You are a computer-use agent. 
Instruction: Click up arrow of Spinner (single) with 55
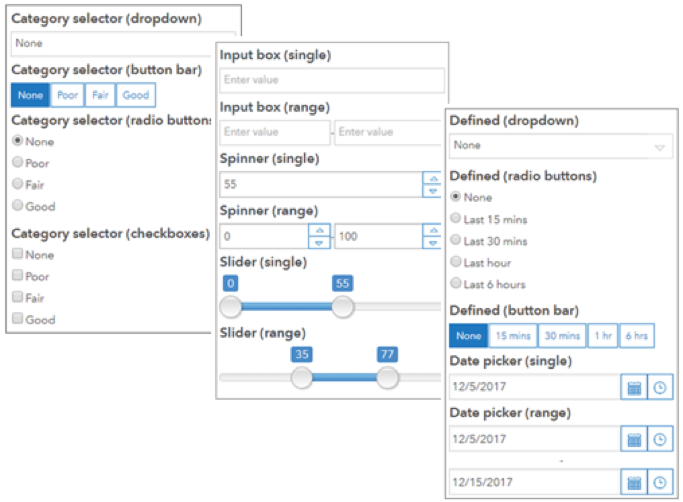click(x=433, y=179)
